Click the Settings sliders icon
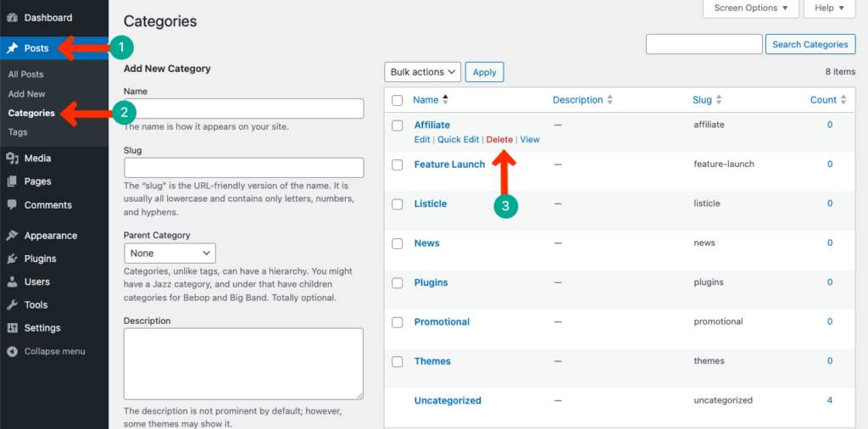This screenshot has width=868, height=429. tap(12, 328)
